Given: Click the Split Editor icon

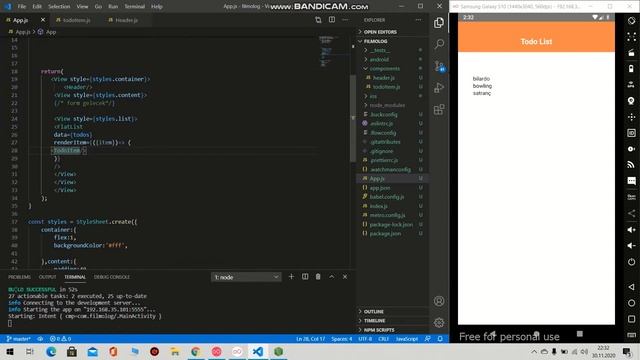Looking at the screenshot, I should pos(332,20).
